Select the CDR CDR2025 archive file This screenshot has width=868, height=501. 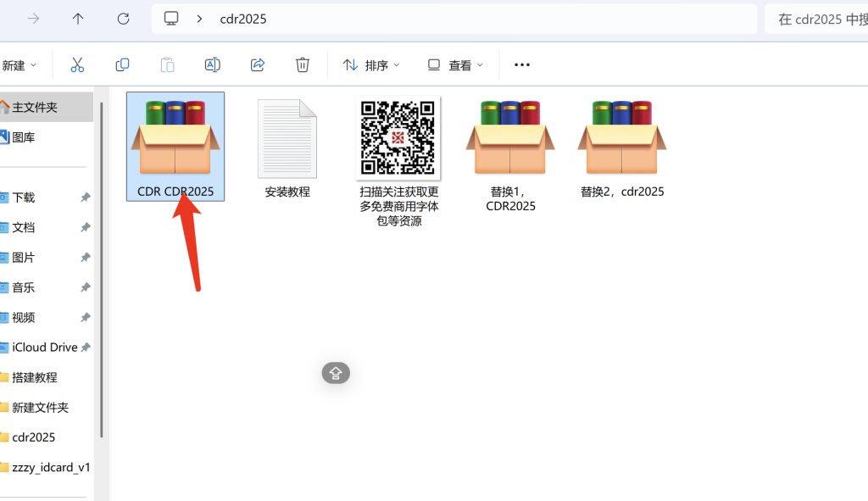pyautogui.click(x=175, y=147)
